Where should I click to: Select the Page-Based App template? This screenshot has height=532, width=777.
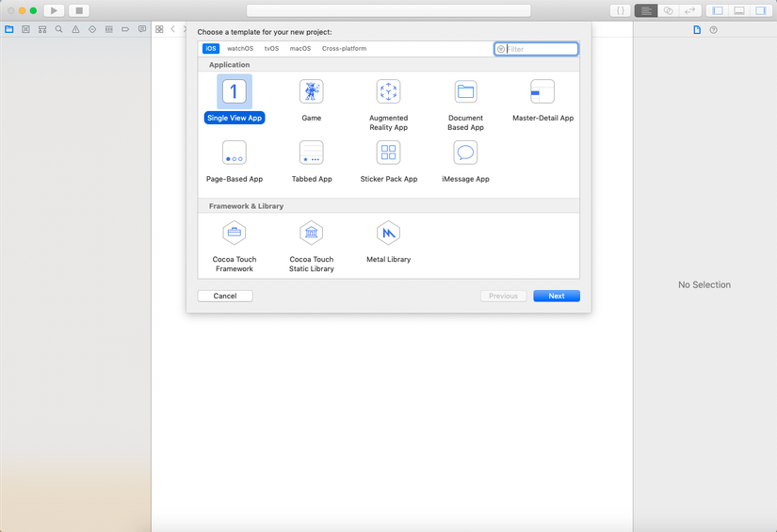point(235,161)
